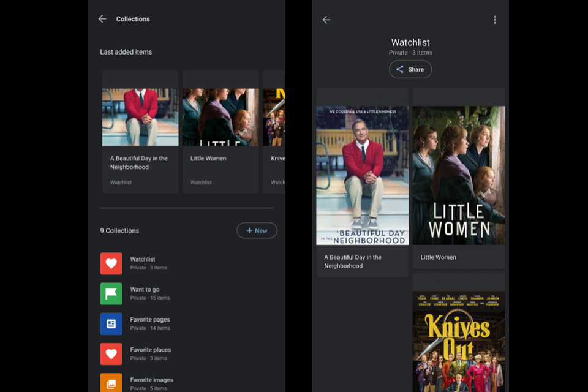
Task: Select the Favorite images collection name
Action: click(x=151, y=380)
